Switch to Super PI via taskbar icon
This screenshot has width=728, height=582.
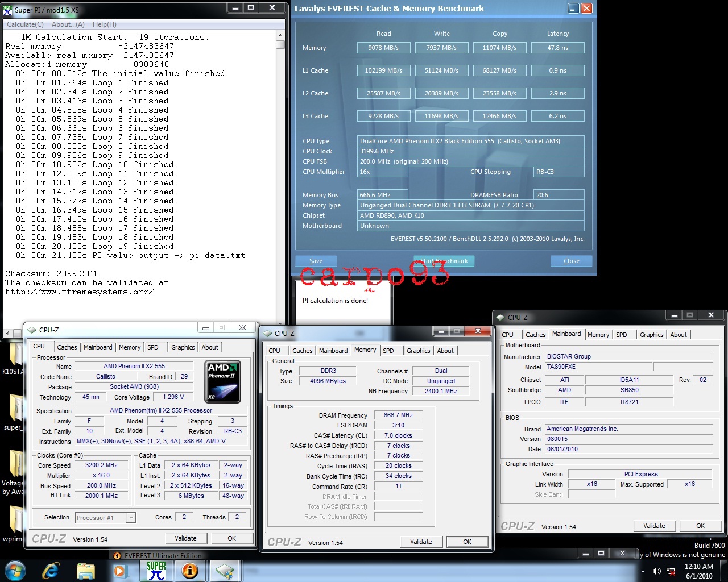tap(156, 571)
